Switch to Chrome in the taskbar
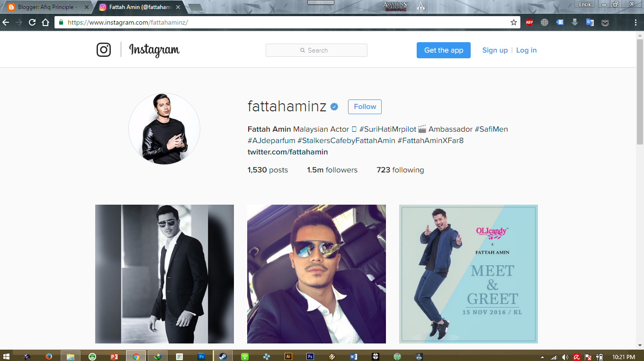This screenshot has height=361, width=644. (x=136, y=356)
